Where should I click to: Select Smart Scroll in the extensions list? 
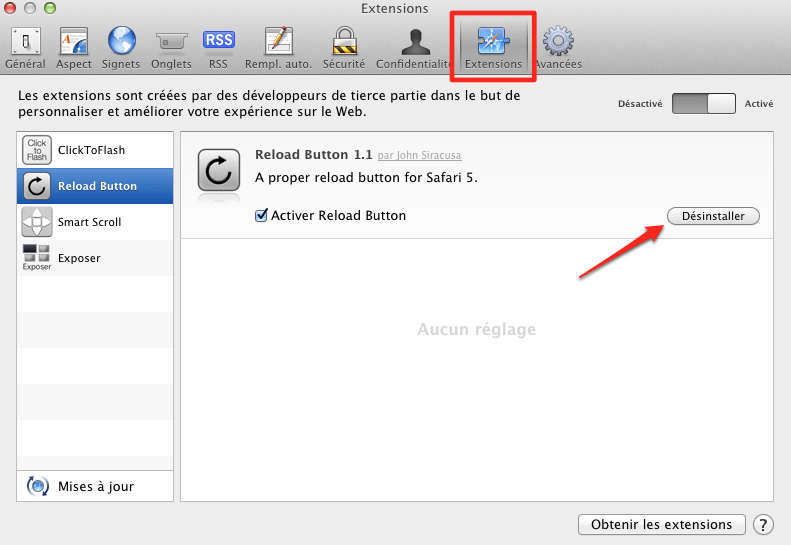pyautogui.click(x=95, y=222)
